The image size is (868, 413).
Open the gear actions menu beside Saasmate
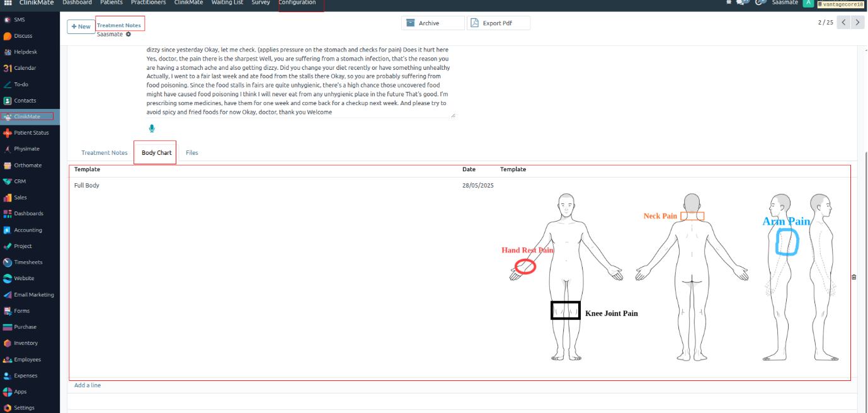click(x=128, y=35)
